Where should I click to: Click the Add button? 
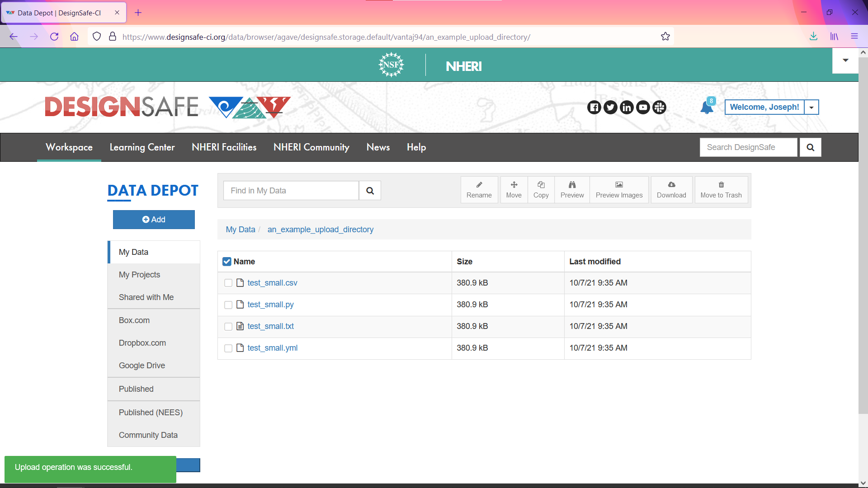154,220
